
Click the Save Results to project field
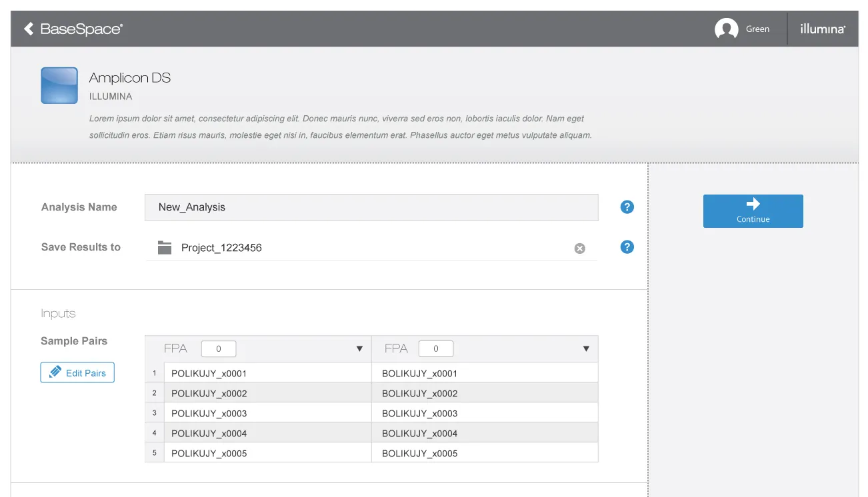[x=371, y=248]
